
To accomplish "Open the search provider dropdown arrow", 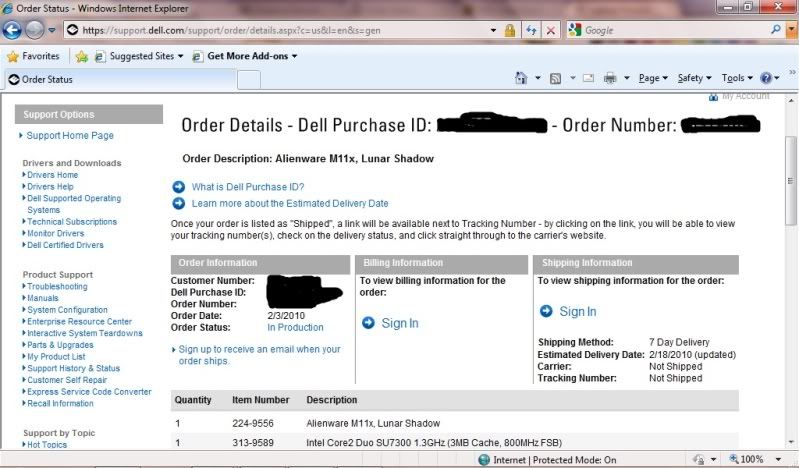I will 791,30.
